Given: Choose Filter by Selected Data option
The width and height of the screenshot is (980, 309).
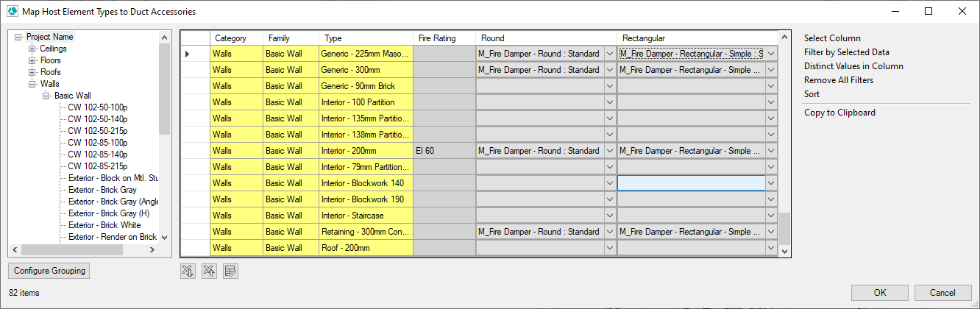Looking at the screenshot, I should pyautogui.click(x=846, y=52).
